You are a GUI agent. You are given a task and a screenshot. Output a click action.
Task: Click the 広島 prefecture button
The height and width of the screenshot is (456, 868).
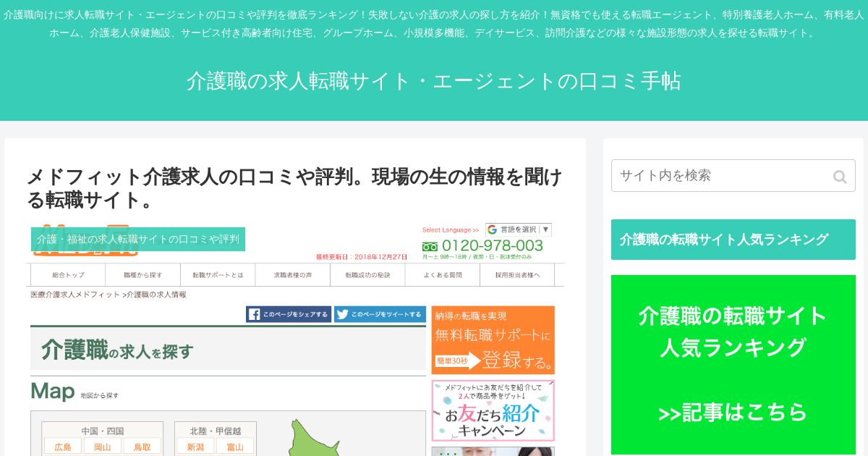pos(63,447)
